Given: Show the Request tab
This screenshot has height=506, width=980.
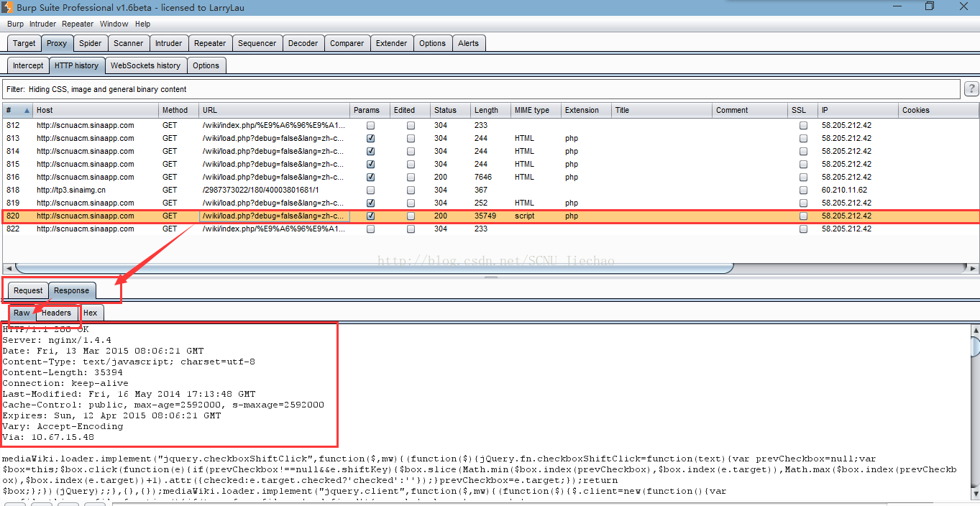Looking at the screenshot, I should (x=29, y=290).
